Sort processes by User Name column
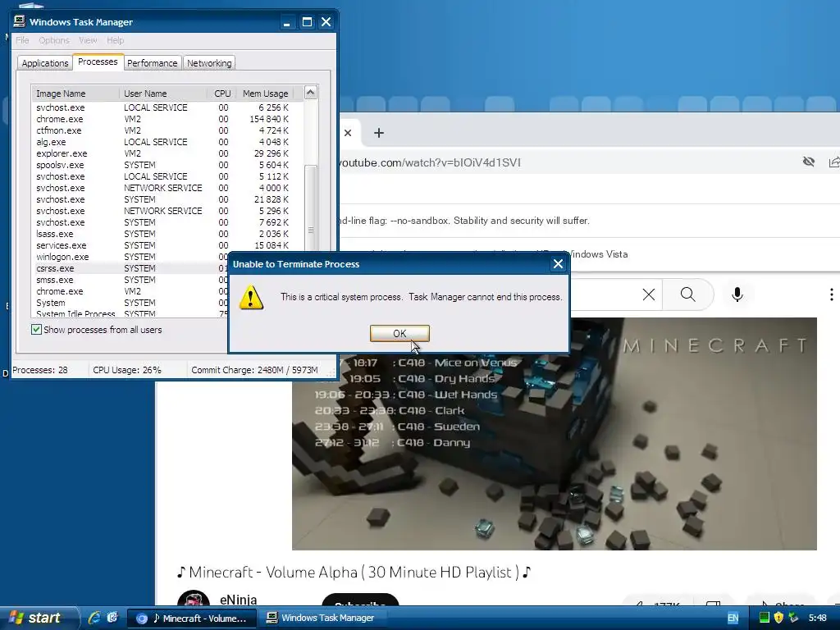 (x=163, y=94)
